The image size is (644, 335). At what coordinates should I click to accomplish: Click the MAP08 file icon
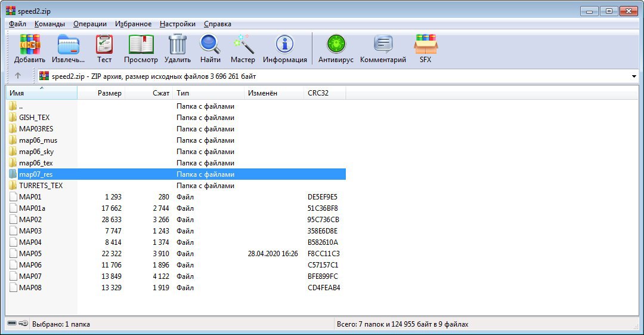pyautogui.click(x=13, y=287)
